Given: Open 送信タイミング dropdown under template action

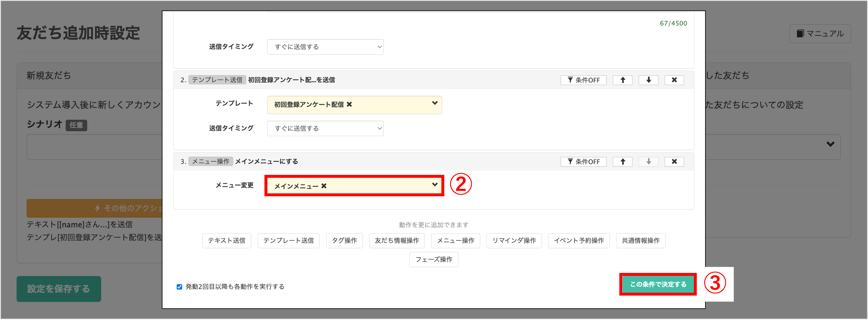Looking at the screenshot, I should point(325,128).
